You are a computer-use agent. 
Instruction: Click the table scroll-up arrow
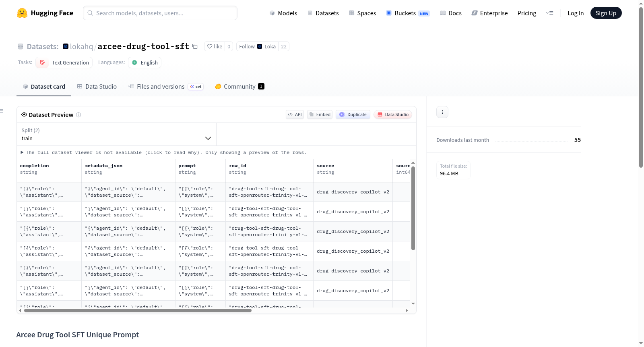413,163
